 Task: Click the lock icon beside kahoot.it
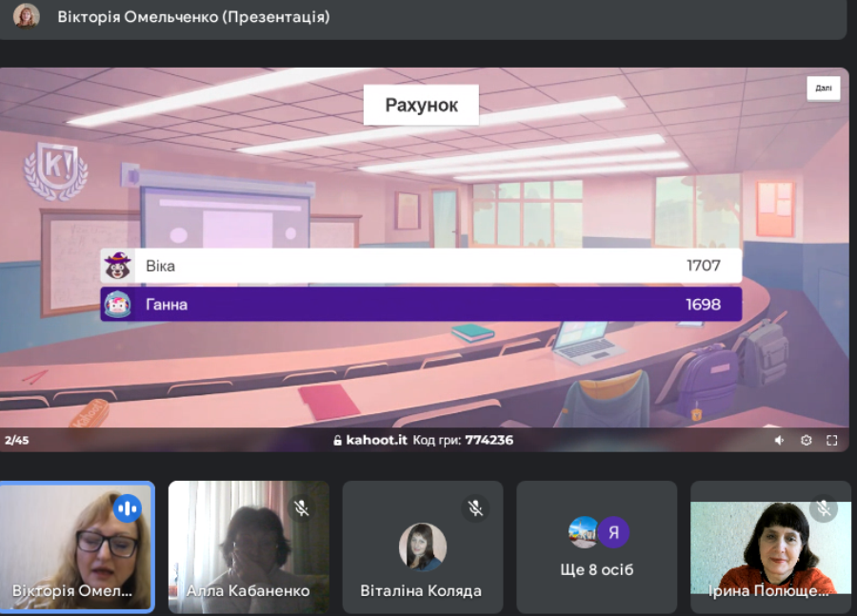click(337, 440)
